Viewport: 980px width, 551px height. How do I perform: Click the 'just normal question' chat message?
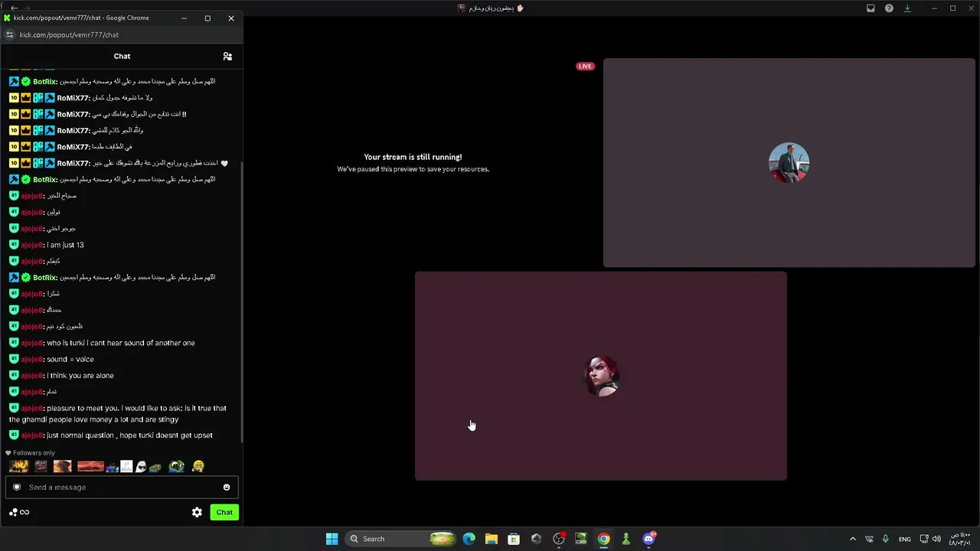(129, 435)
